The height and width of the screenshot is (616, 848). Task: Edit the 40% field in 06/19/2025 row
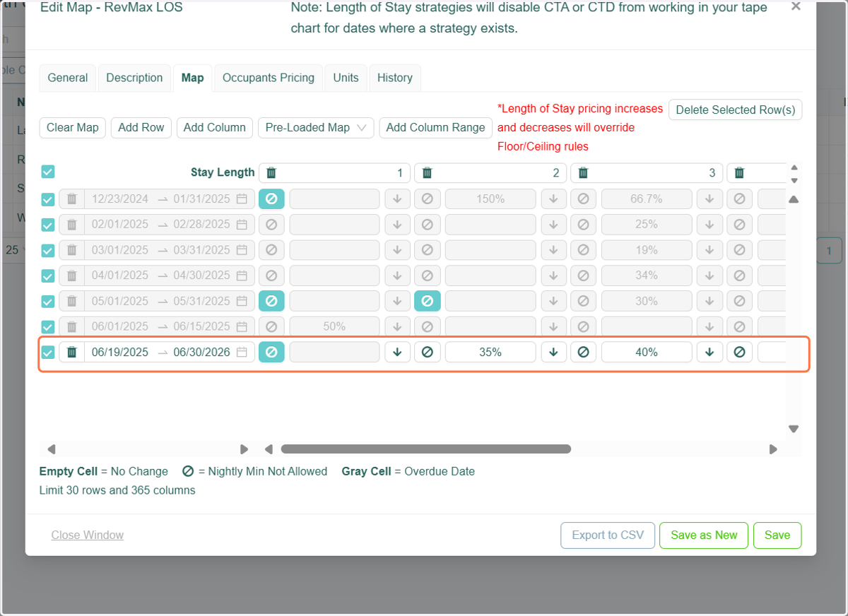click(647, 352)
